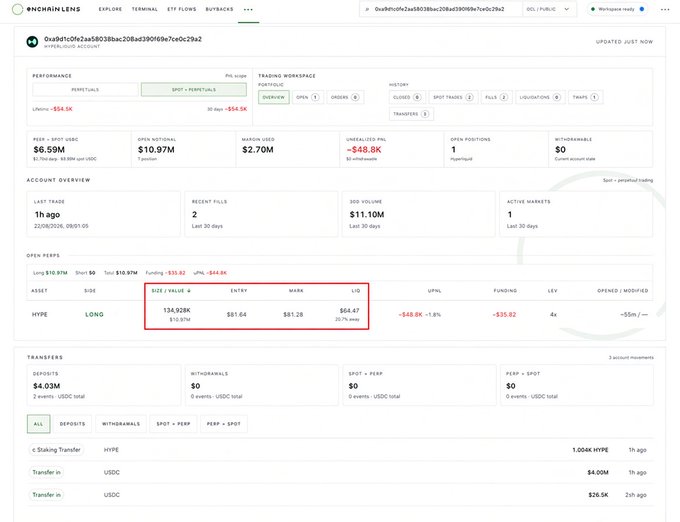Screen dimensions: 680x522
Task: Click the search icon in address bar
Action: click(367, 9)
